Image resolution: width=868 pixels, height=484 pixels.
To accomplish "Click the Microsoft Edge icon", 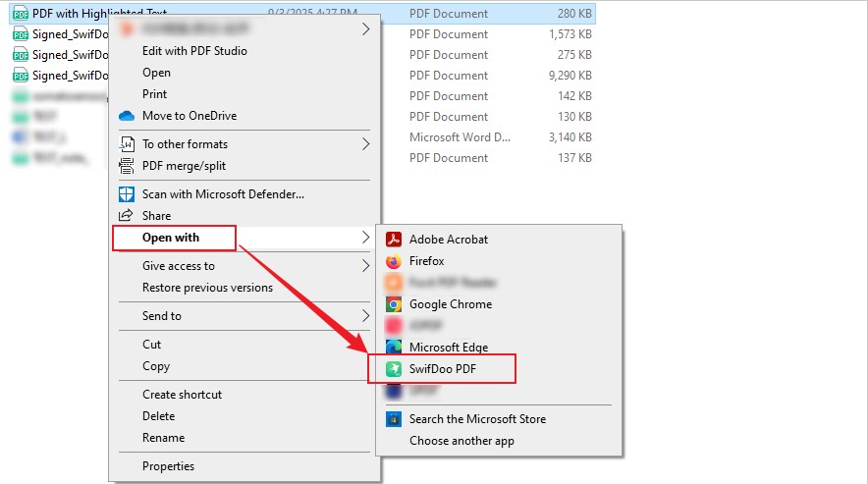I will [x=394, y=348].
